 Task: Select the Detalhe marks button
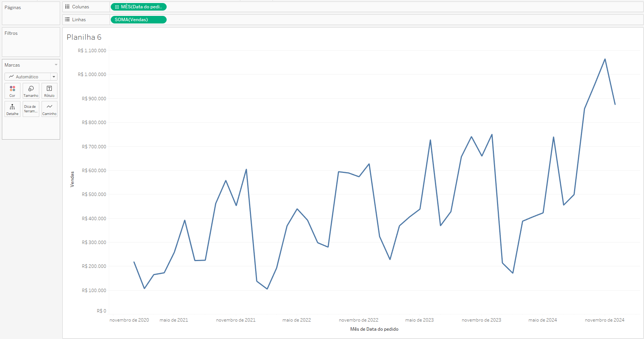[12, 109]
